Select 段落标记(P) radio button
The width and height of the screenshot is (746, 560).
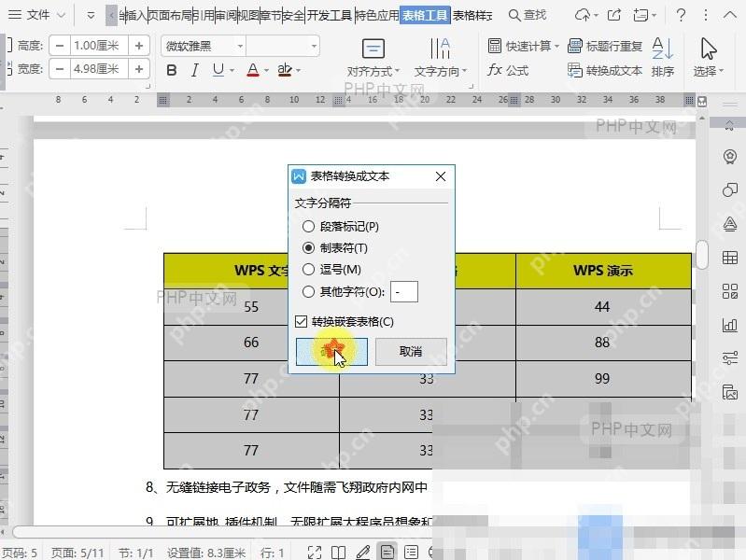[x=308, y=227]
